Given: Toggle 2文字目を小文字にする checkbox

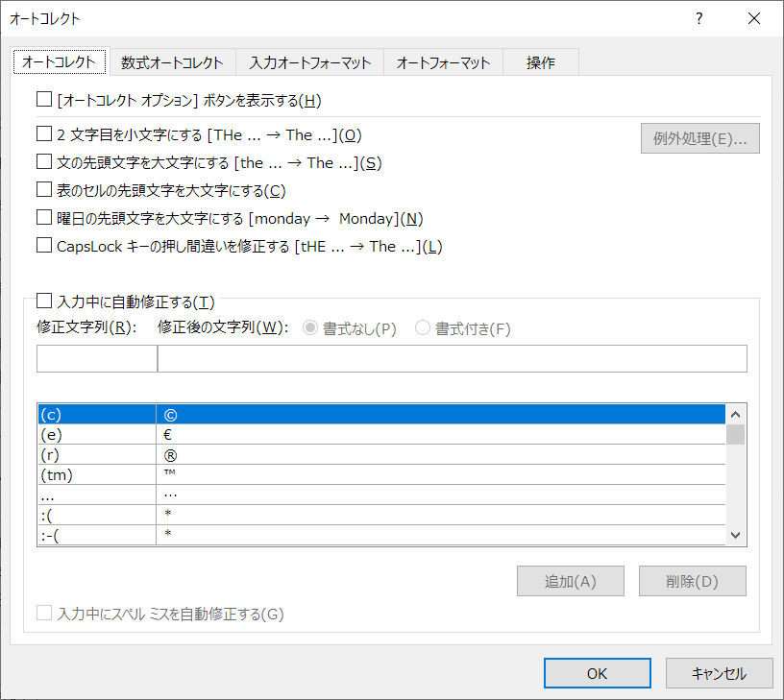Looking at the screenshot, I should pyautogui.click(x=43, y=134).
